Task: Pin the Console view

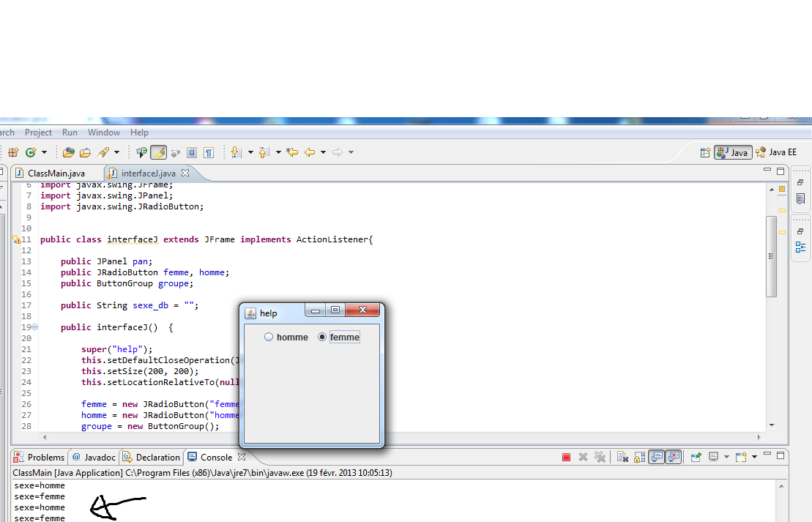Action: [695, 456]
